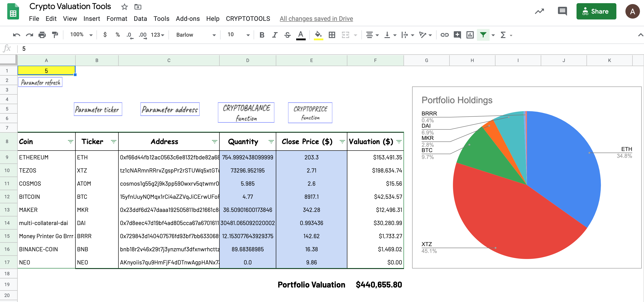Image resolution: width=644 pixels, height=302 pixels.
Task: Open the Google Sheets home icon
Action: [x=13, y=12]
